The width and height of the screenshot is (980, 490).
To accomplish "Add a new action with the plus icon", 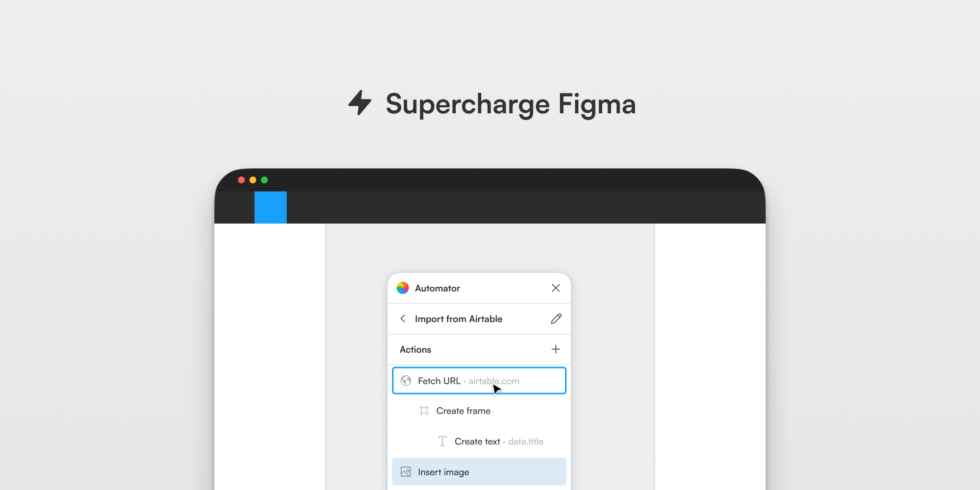I will (556, 349).
